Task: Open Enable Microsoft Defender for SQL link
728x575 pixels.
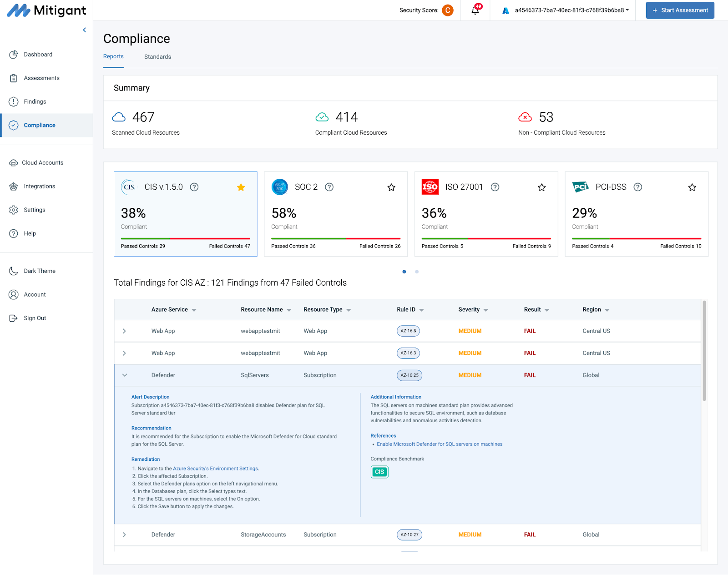Action: point(439,444)
